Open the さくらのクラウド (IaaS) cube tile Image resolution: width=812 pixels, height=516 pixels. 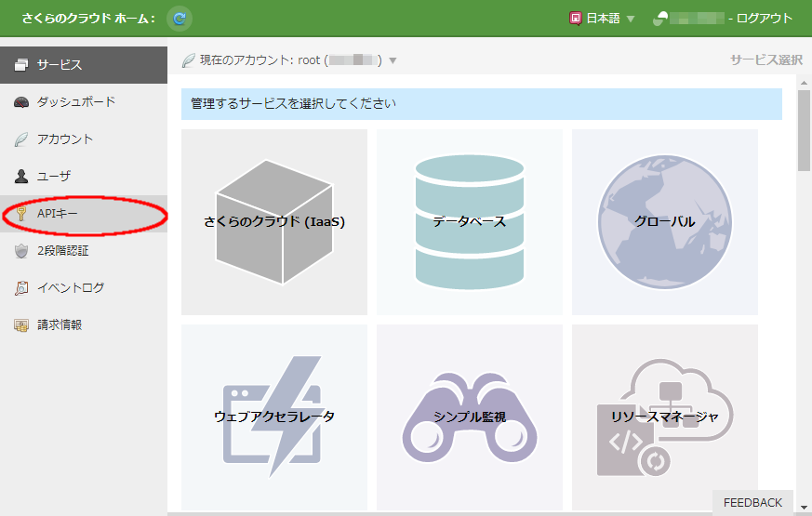pos(274,222)
